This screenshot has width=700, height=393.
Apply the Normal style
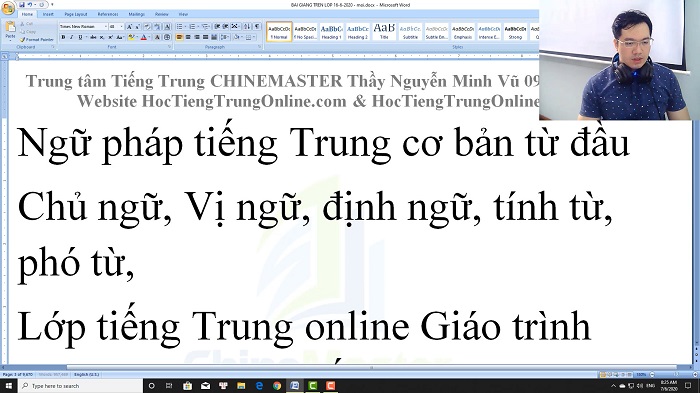pos(279,31)
